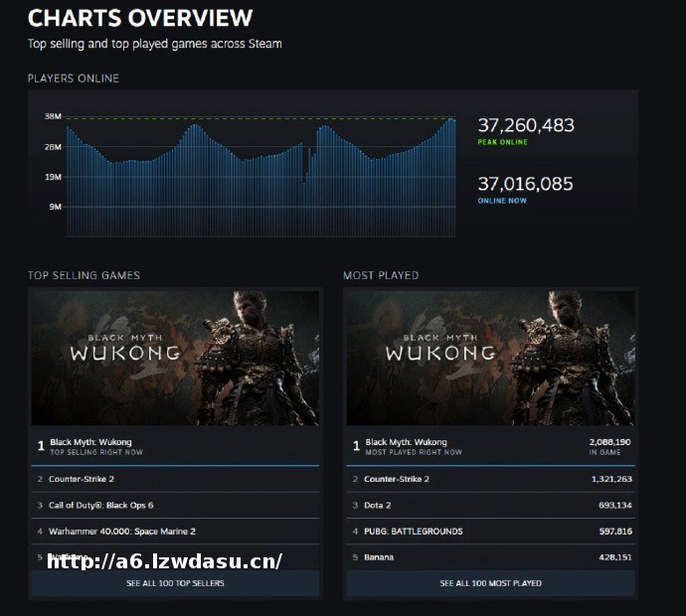Select Counter-Strike 2 in top selling list

(x=175, y=479)
